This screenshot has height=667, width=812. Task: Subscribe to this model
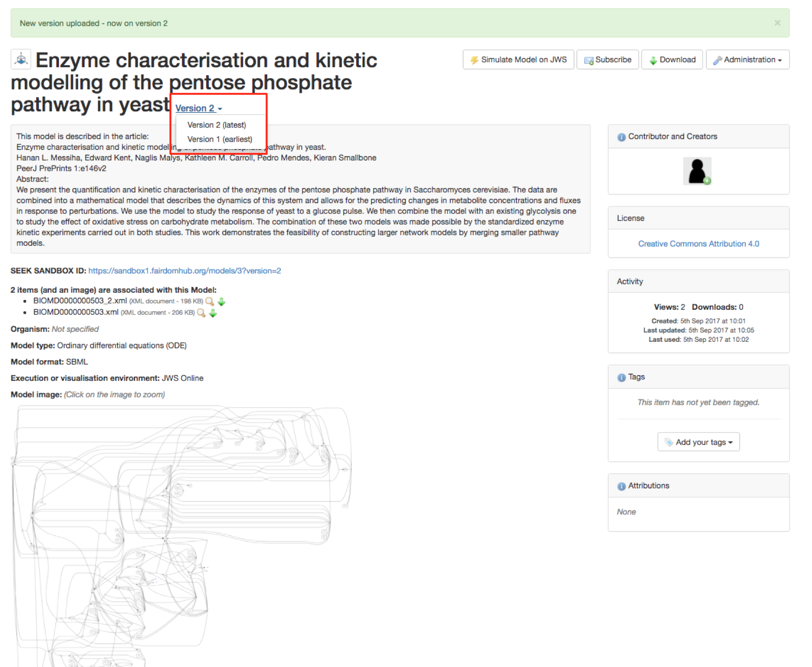(607, 60)
